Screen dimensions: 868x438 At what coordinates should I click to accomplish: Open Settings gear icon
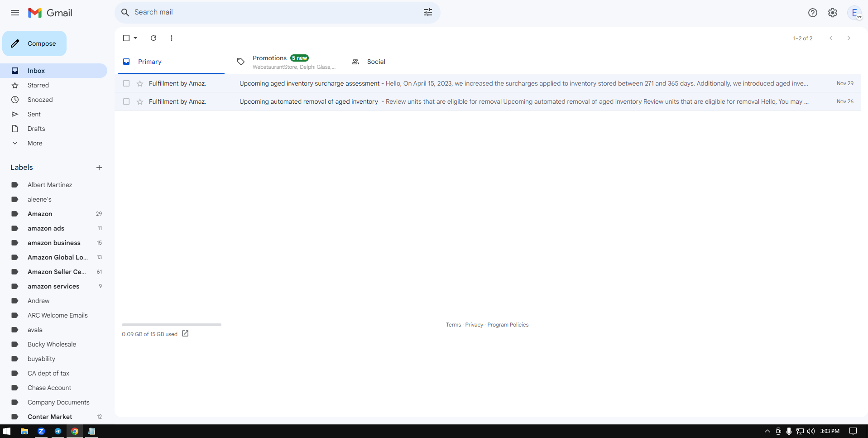tap(833, 13)
